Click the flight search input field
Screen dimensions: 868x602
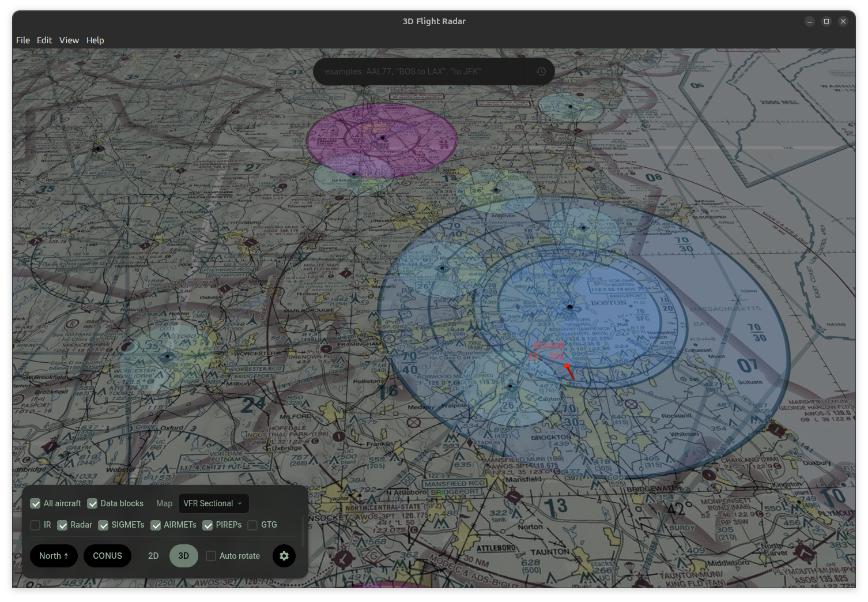(421, 71)
